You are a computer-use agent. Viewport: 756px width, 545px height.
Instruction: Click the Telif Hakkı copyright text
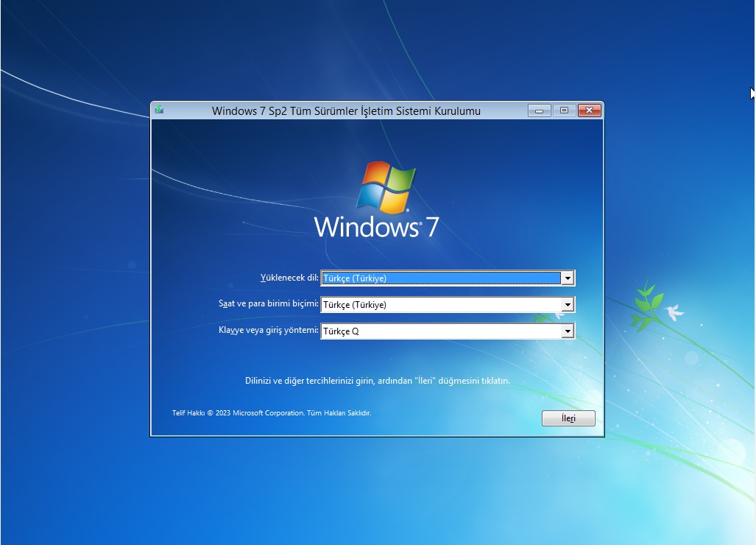click(x=271, y=413)
